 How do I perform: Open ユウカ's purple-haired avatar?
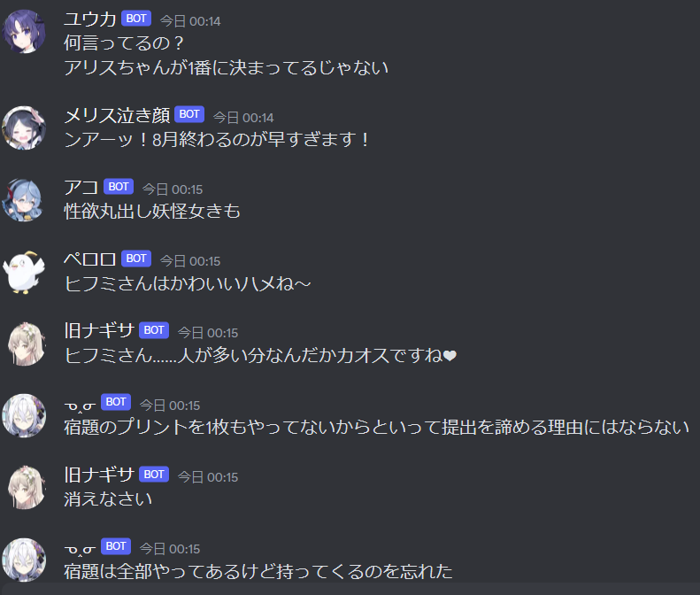[24, 32]
